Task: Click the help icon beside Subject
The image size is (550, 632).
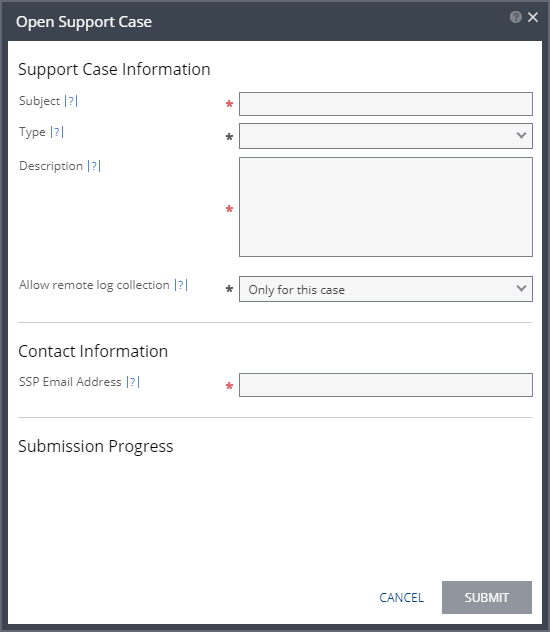Action: click(x=71, y=101)
